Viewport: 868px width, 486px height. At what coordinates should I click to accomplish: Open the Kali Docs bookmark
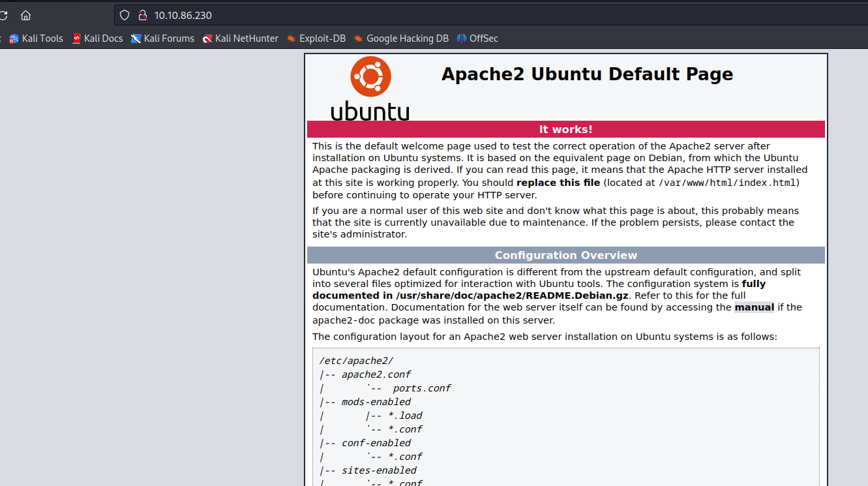coord(97,38)
